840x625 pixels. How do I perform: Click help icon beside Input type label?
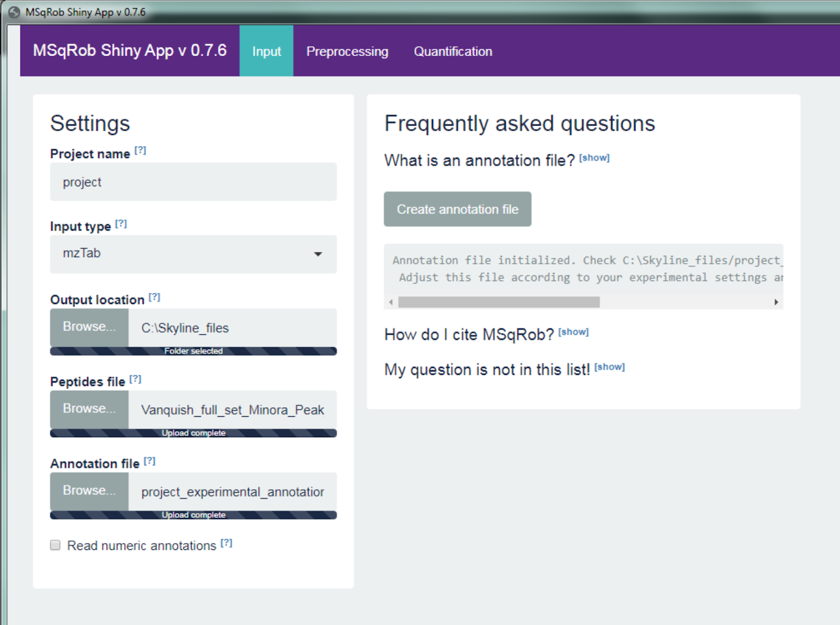[121, 224]
